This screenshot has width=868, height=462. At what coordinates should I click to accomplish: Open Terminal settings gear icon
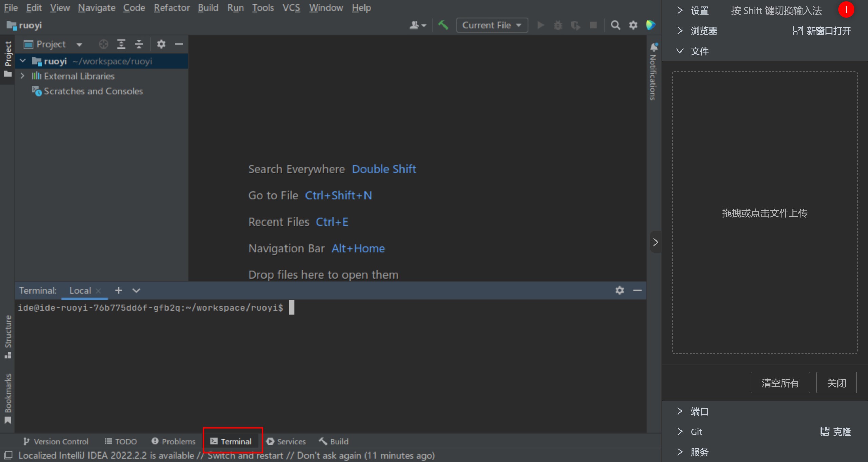(619, 290)
